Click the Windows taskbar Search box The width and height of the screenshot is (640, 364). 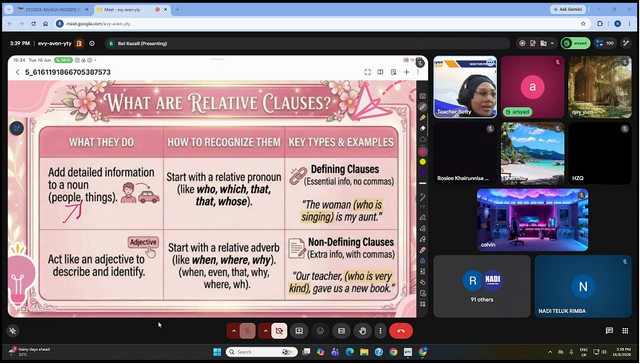pyautogui.click(x=262, y=352)
